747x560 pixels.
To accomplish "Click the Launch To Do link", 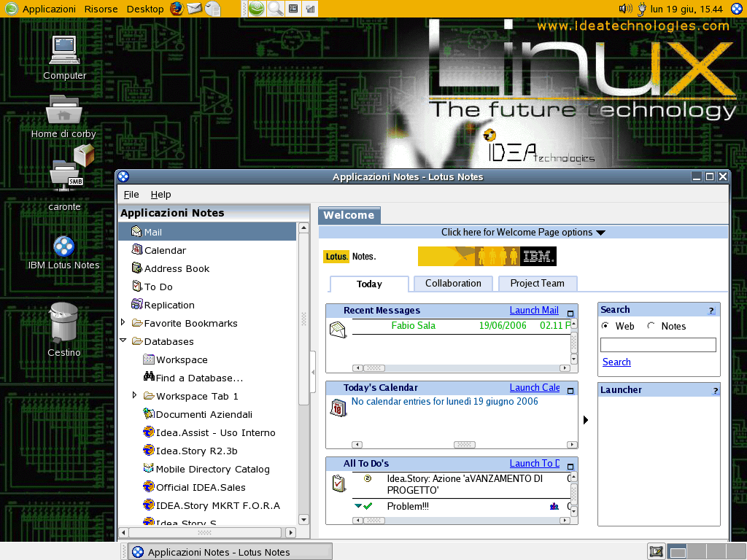I will (535, 463).
